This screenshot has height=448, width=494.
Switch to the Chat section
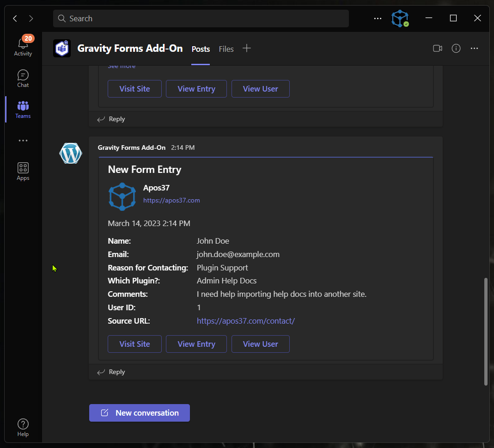(x=23, y=78)
